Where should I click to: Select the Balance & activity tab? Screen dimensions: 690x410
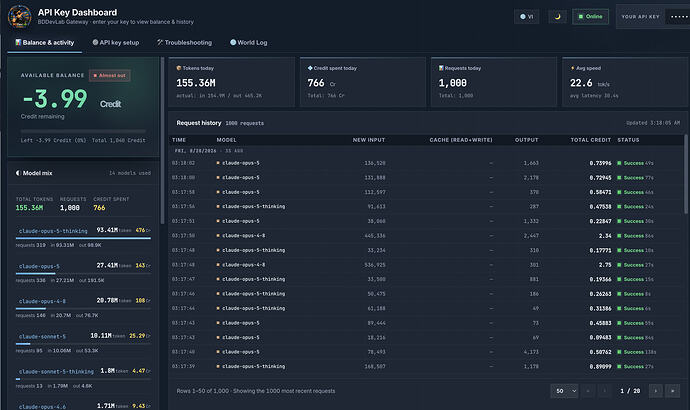(x=44, y=43)
